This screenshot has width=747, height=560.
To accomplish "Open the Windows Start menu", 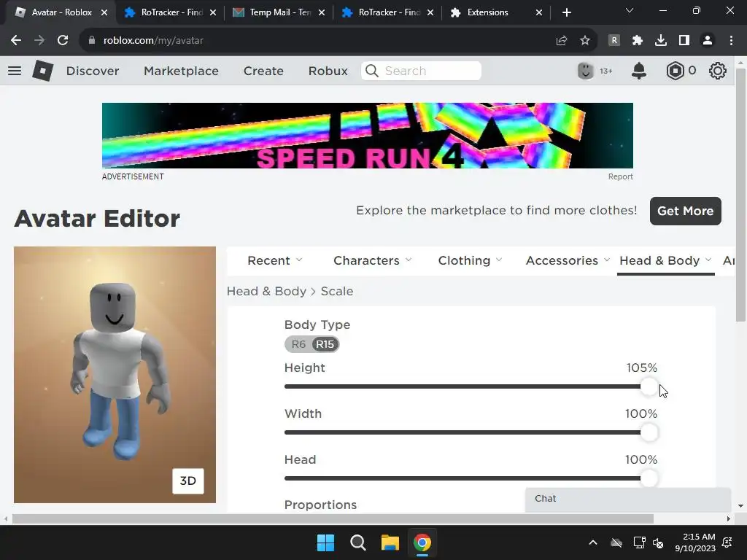I will [326, 542].
